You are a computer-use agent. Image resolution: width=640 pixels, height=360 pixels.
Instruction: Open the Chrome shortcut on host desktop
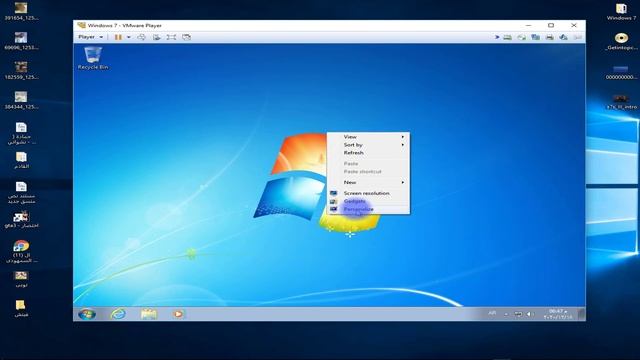click(21, 251)
